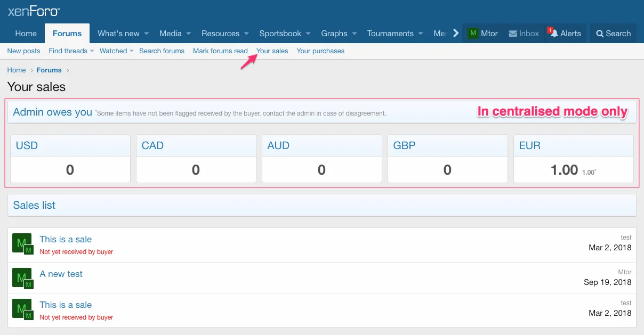Expand the Find threads dropdown

92,51
